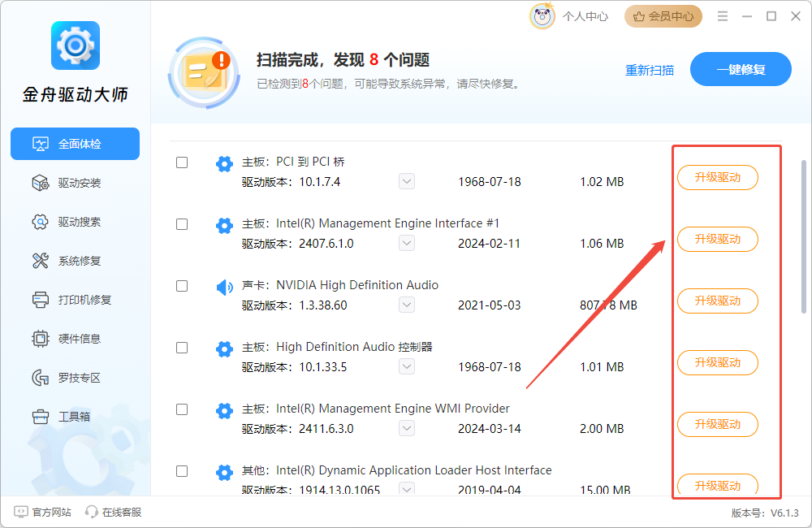This screenshot has width=812, height=528.
Task: Click size value 1.02 MB
Action: 602,182
